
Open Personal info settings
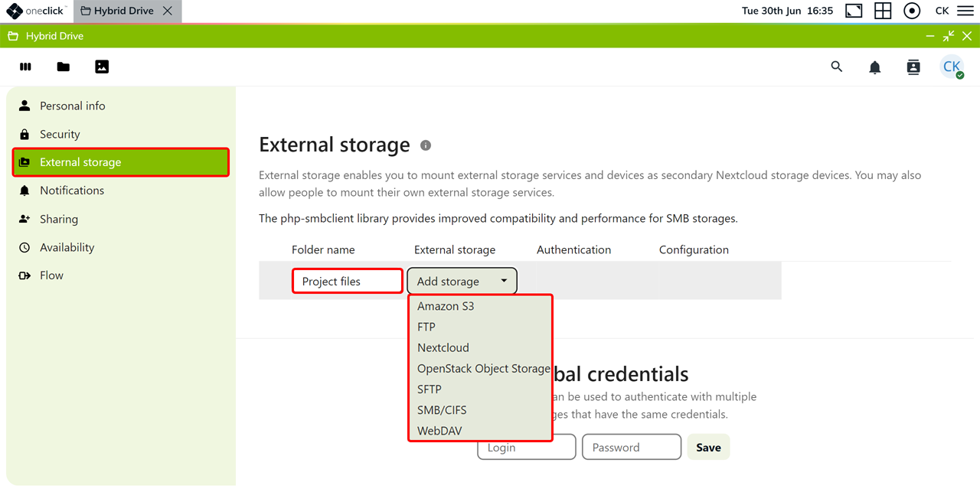(x=121, y=106)
